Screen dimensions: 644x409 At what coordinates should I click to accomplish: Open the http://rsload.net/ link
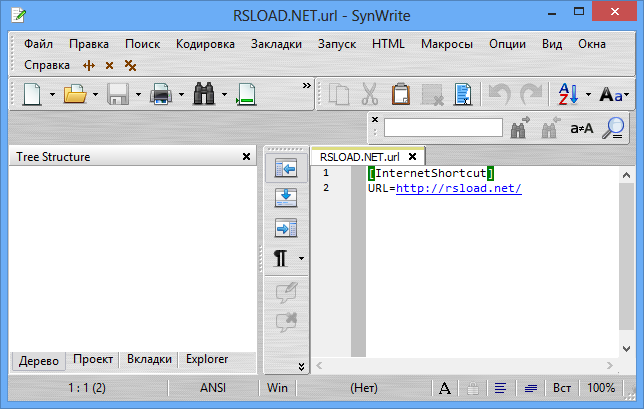pos(459,188)
